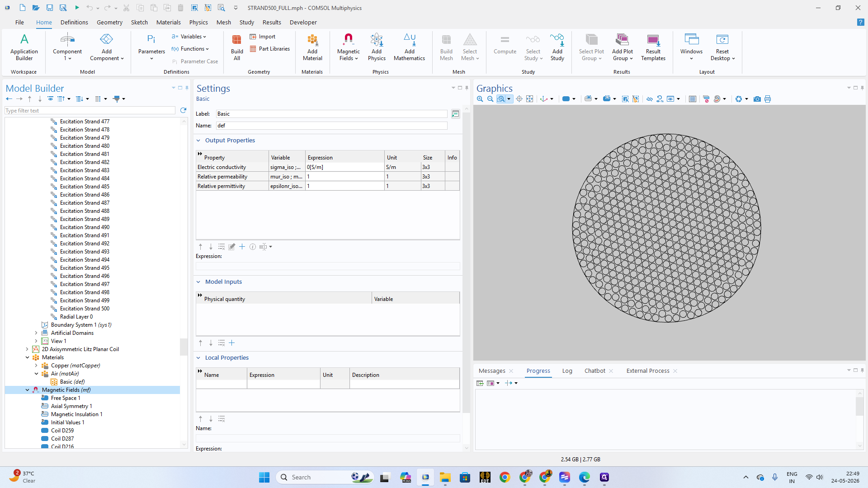Expand the Copper material node
Image resolution: width=868 pixels, height=488 pixels.
[x=36, y=366]
